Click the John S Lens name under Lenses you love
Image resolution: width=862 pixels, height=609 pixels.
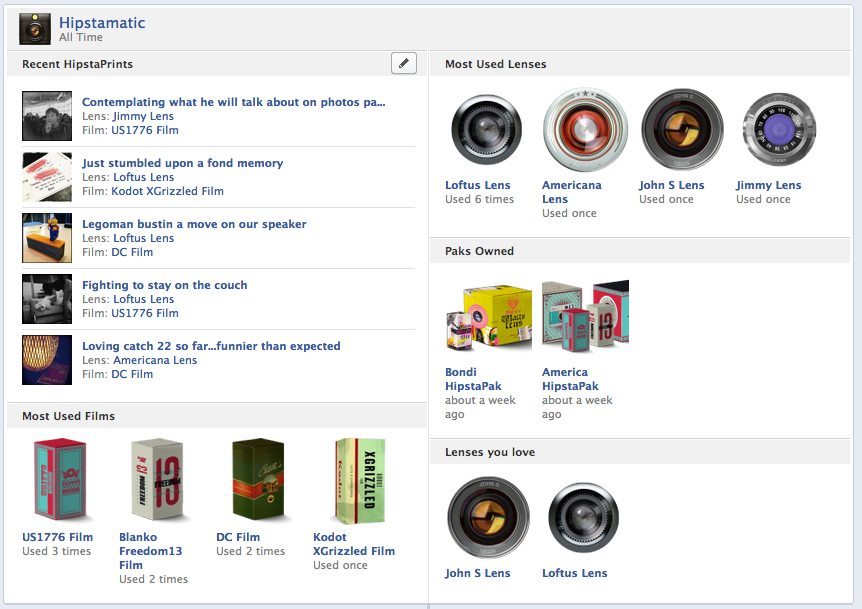coord(478,573)
